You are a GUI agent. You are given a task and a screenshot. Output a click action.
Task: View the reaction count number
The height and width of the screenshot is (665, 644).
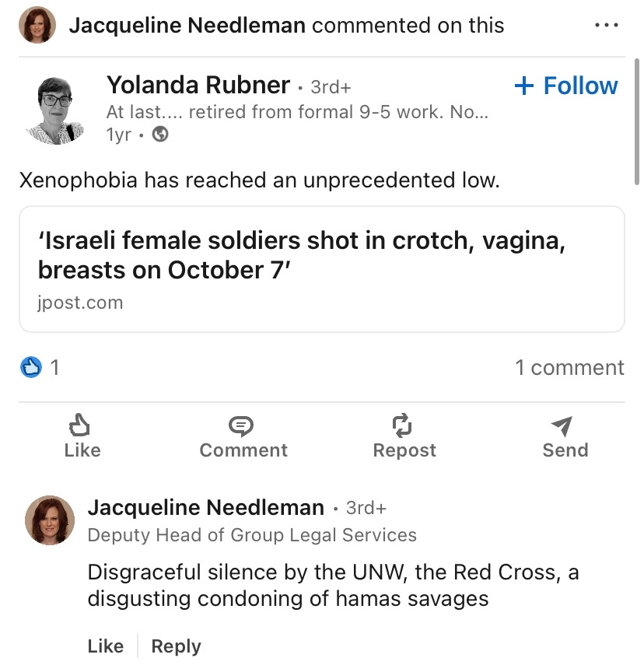[x=54, y=367]
